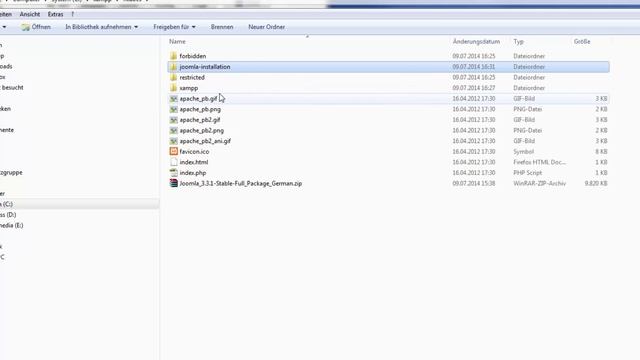Click the joomla-installation folder icon
Screen dimensions: 640x360
pyautogui.click(x=173, y=67)
